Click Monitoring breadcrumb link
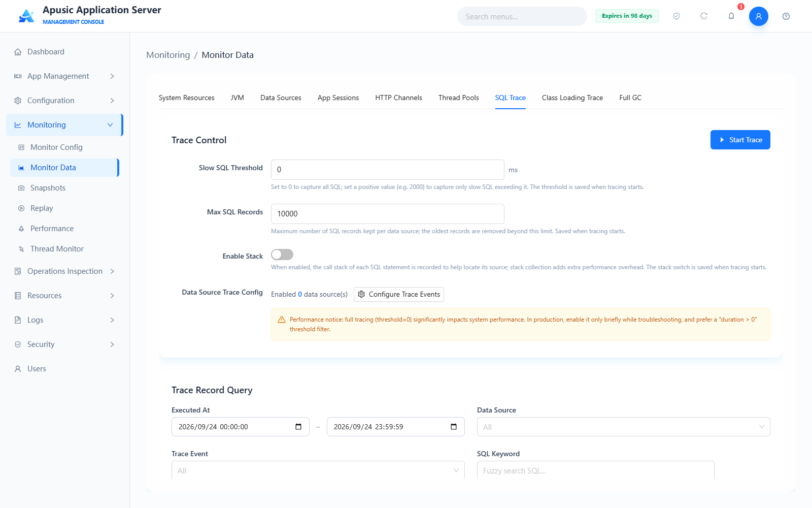 click(168, 55)
